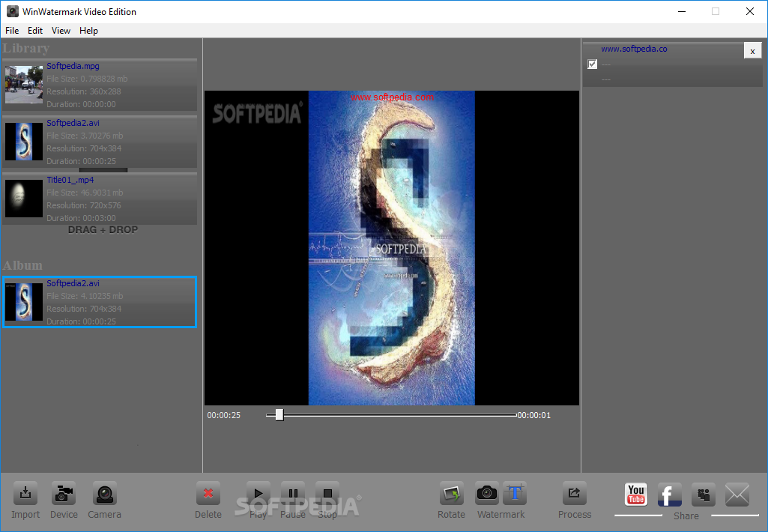Select Softpedia.mpg thumbnail in Library
Screen dimensions: 768x532
24,85
